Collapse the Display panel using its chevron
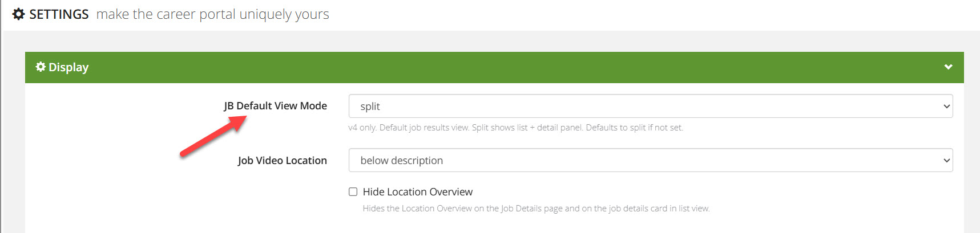This screenshot has width=980, height=233. 948,67
